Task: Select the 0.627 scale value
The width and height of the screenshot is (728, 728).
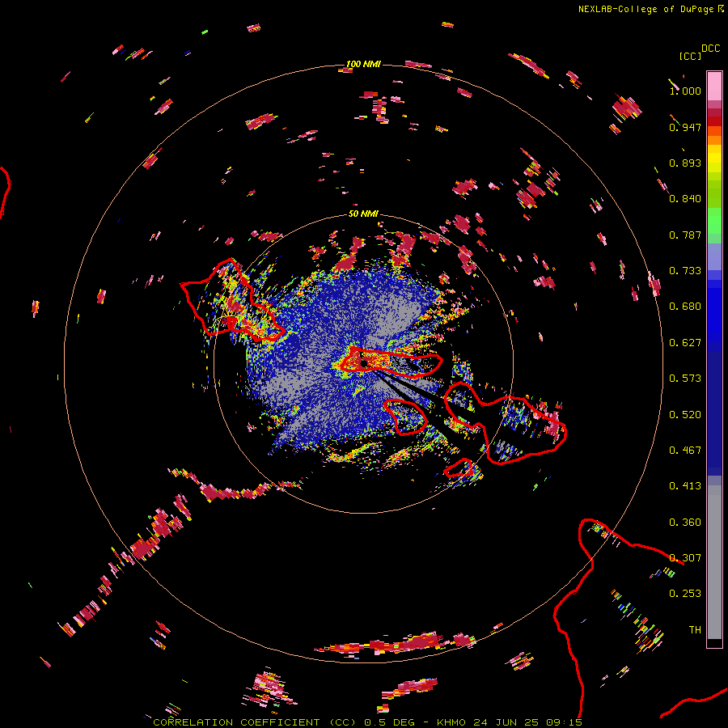Action: pyautogui.click(x=685, y=343)
